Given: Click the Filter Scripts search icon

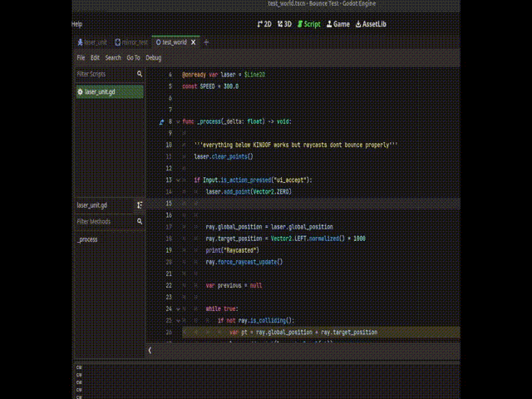Looking at the screenshot, I should 140,74.
